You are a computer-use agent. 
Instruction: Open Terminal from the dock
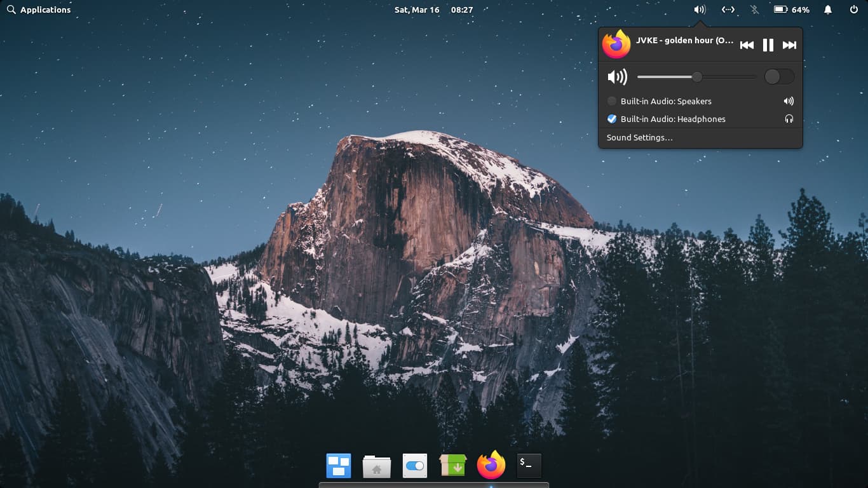tap(529, 466)
